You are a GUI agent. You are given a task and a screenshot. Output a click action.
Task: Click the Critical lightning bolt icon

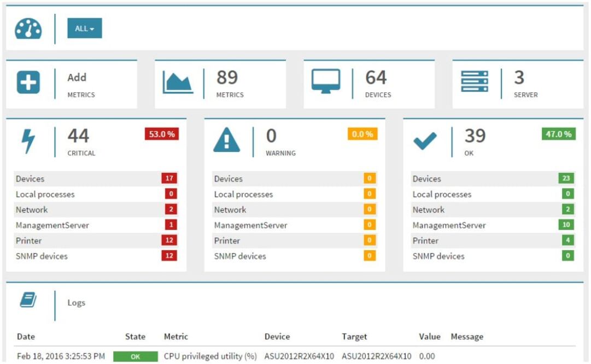click(28, 140)
